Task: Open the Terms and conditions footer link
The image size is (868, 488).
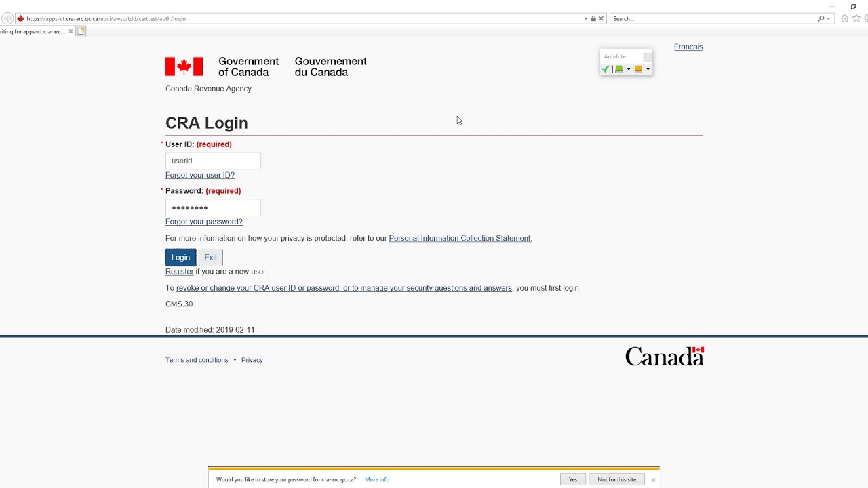Action: tap(197, 360)
